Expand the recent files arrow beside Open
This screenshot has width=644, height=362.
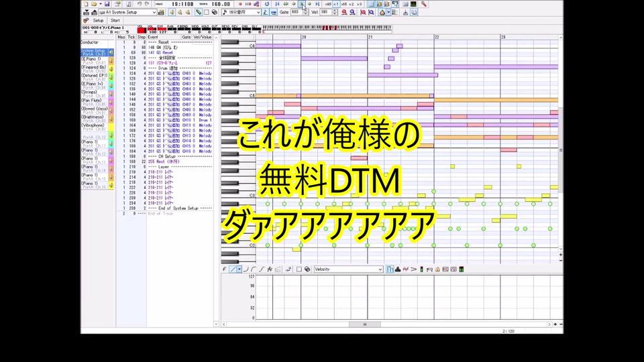coord(100,4)
